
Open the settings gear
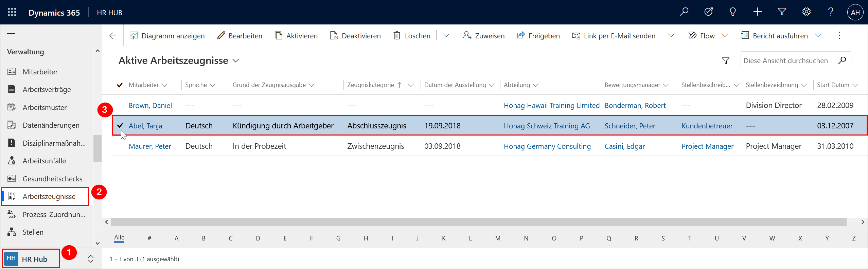pyautogui.click(x=806, y=12)
